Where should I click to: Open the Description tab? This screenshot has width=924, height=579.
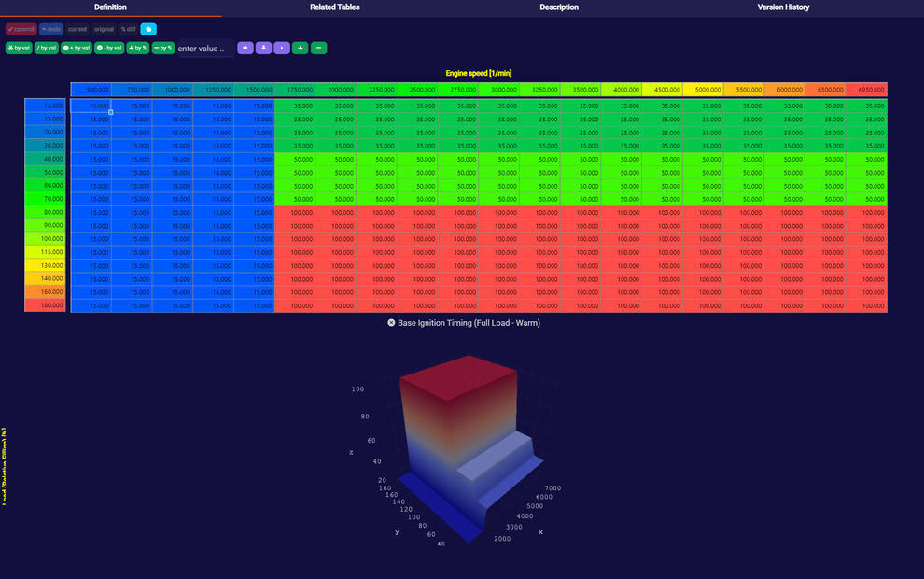pos(558,7)
